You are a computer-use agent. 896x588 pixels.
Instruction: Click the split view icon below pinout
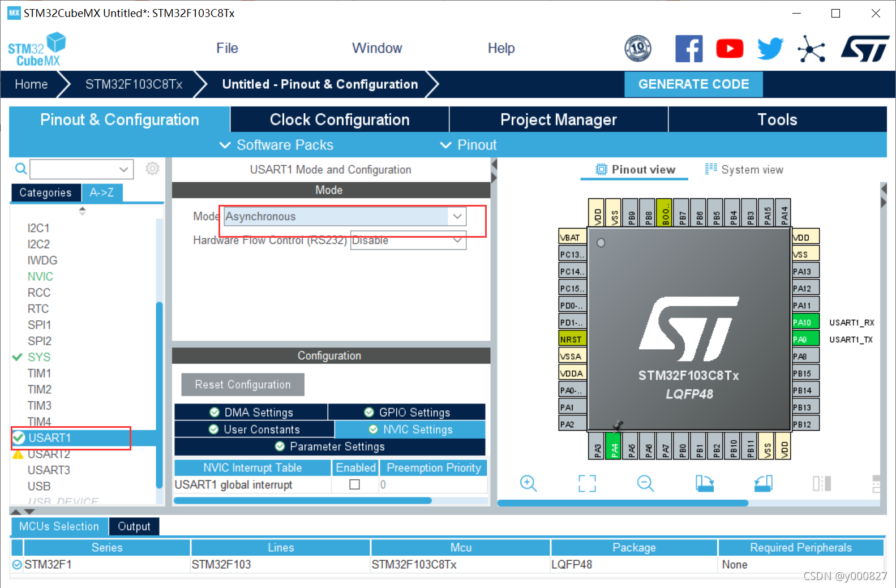822,483
